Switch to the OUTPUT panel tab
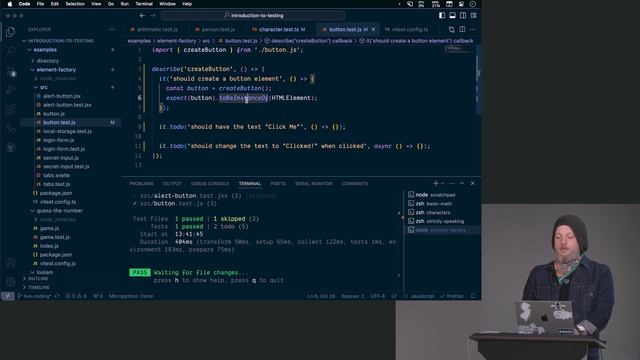Screen dimensions: 640x360 tap(172, 184)
